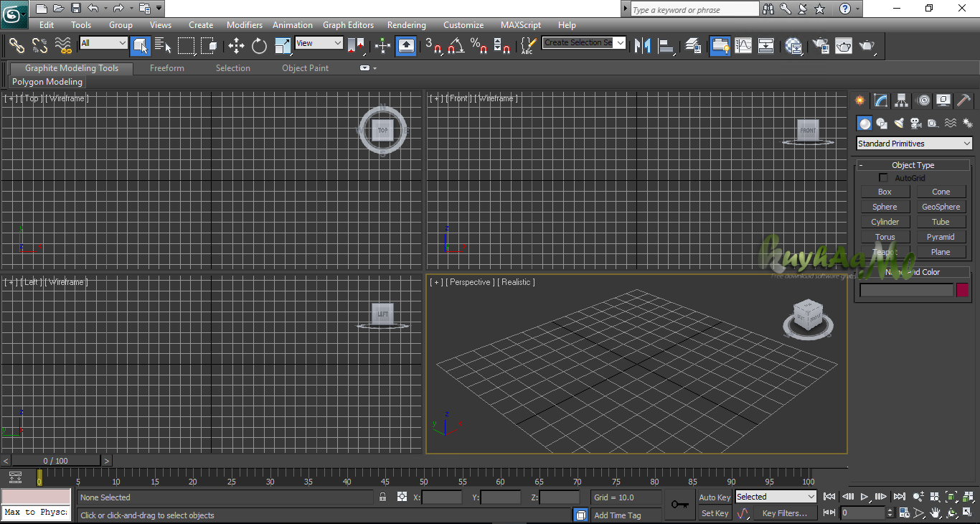Switch to the Modify command panel
980x524 pixels.
(880, 100)
